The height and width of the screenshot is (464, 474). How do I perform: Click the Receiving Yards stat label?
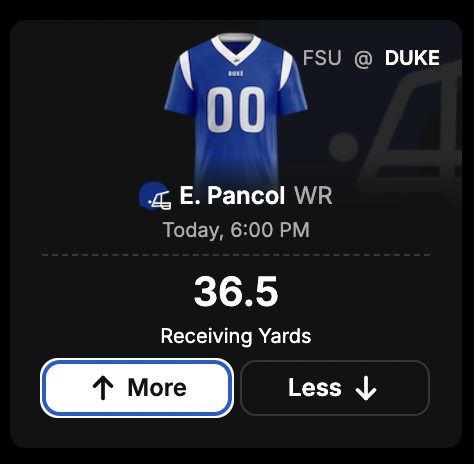click(x=236, y=336)
